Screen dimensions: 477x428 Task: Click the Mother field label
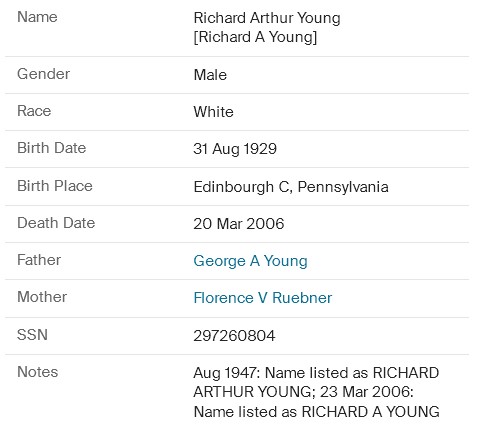coord(42,297)
